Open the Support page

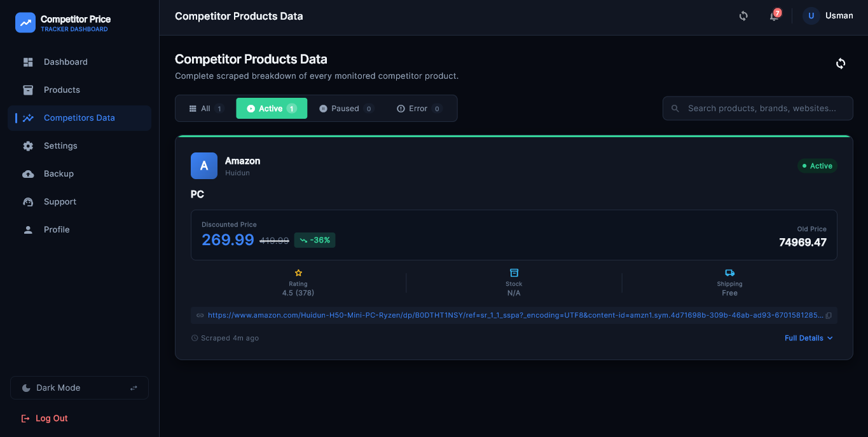click(79, 201)
